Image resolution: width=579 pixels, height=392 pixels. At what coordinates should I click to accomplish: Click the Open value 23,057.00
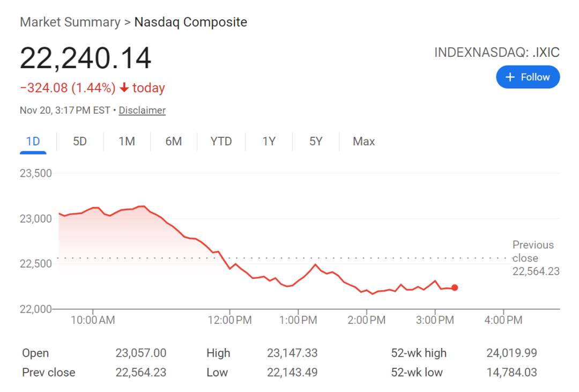click(140, 353)
